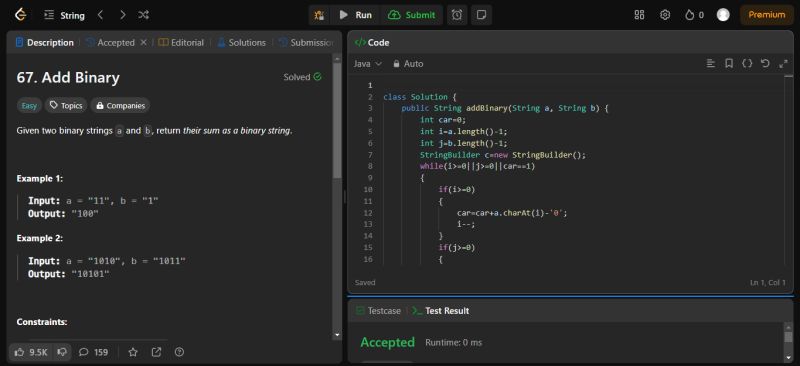Switch to the Description tab
The width and height of the screenshot is (800, 366).
(45, 42)
